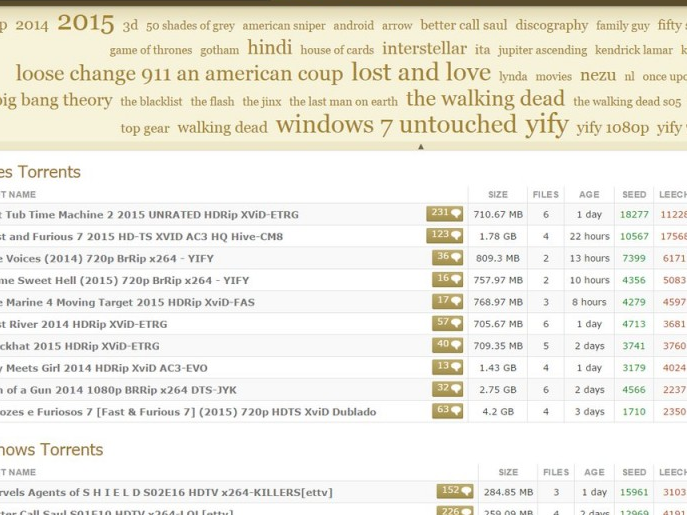Select the 'game of thrones' tag
The width and height of the screenshot is (687, 515).
pyautogui.click(x=151, y=50)
